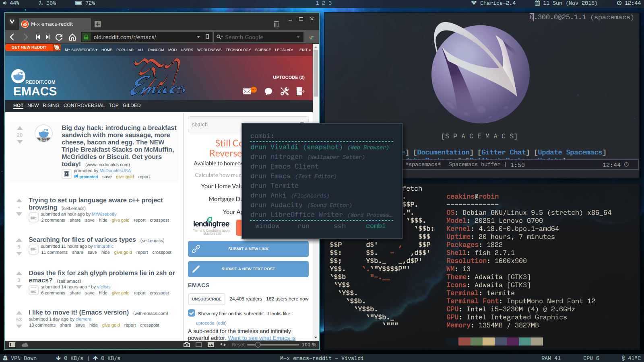This screenshot has width=644, height=362.
Task: Reload the current reddit page
Action: [x=59, y=37]
